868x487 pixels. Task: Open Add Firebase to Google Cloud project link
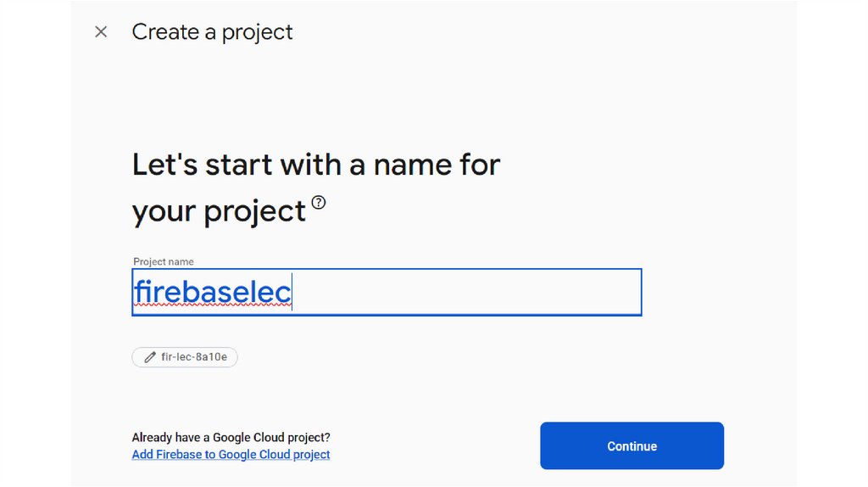click(x=231, y=455)
